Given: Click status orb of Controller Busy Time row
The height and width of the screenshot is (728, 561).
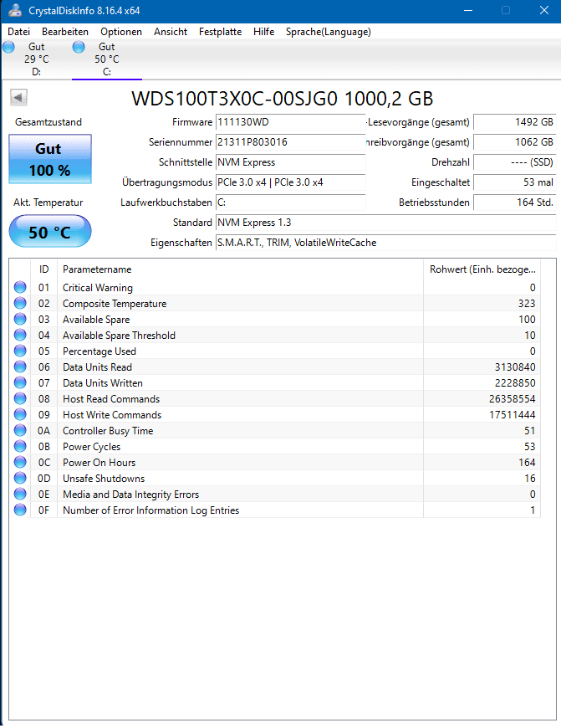Looking at the screenshot, I should pos(20,430).
